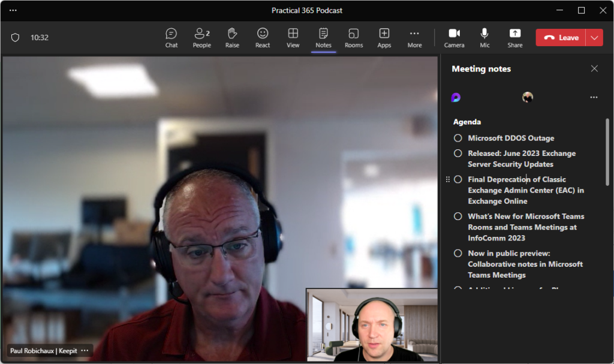Open the React emoji options
This screenshot has width=614, height=364.
click(263, 38)
